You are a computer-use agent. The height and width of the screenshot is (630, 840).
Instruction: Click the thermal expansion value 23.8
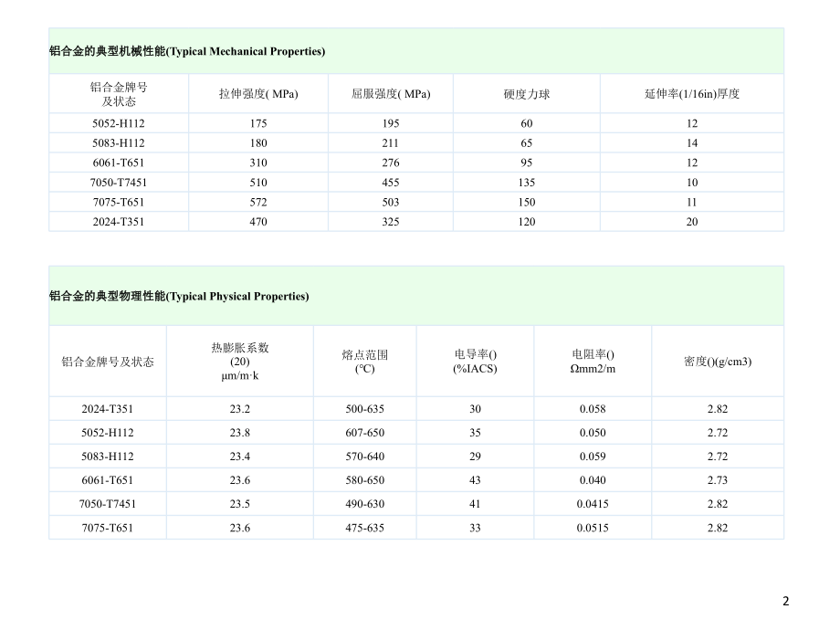click(x=240, y=433)
